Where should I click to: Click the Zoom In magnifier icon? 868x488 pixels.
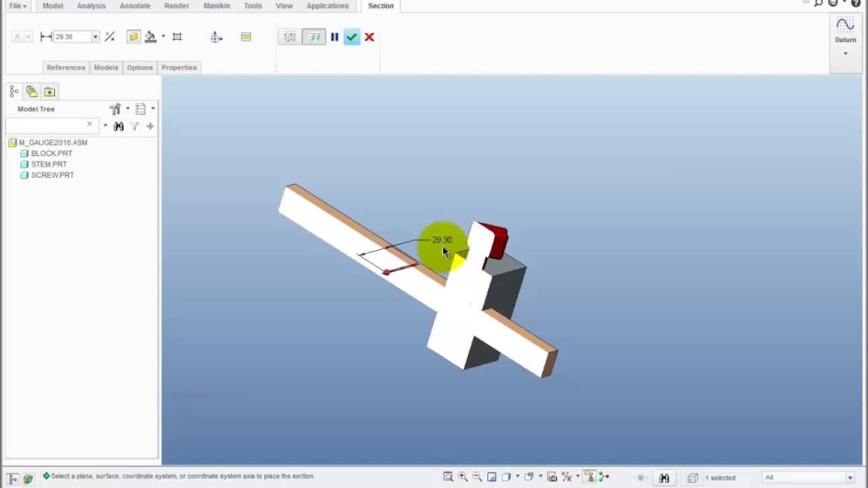[463, 477]
